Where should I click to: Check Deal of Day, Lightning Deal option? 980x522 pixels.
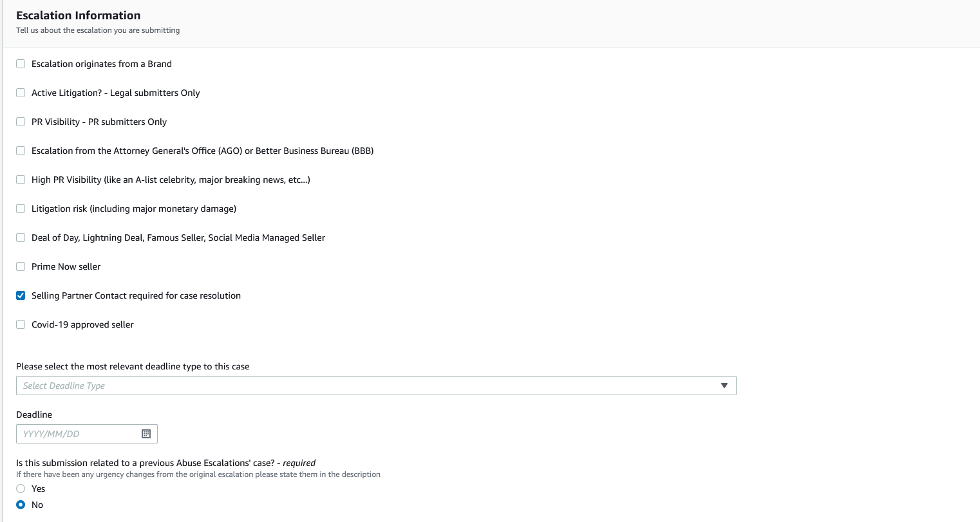click(21, 238)
